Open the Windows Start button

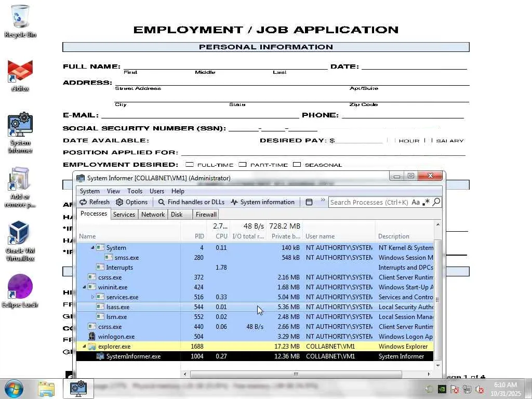(14, 389)
